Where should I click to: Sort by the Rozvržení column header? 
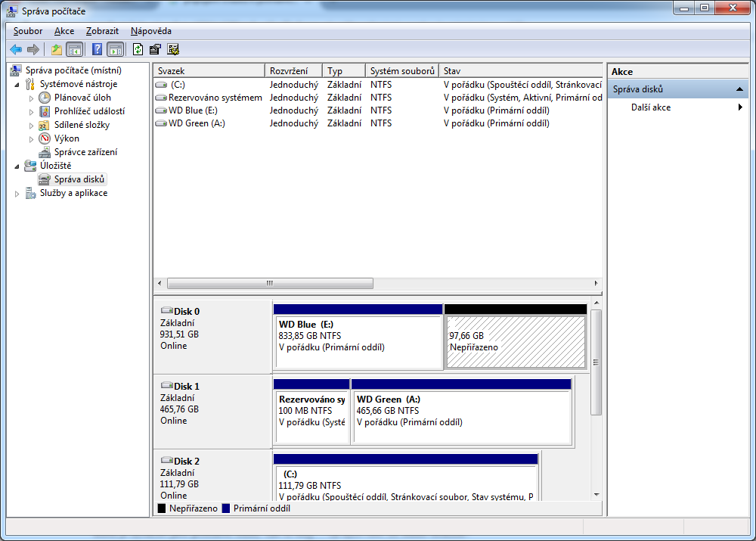point(293,70)
